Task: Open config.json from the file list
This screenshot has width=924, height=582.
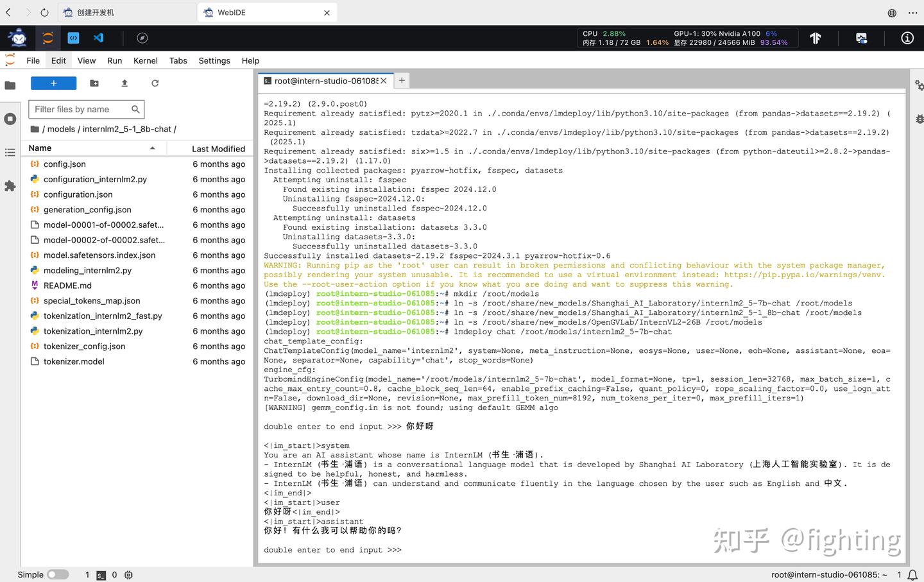Action: pyautogui.click(x=64, y=164)
